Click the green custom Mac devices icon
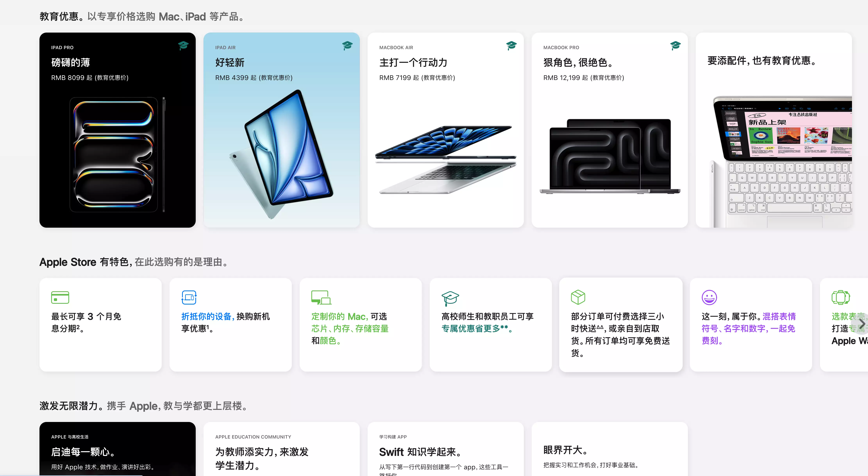 (321, 297)
